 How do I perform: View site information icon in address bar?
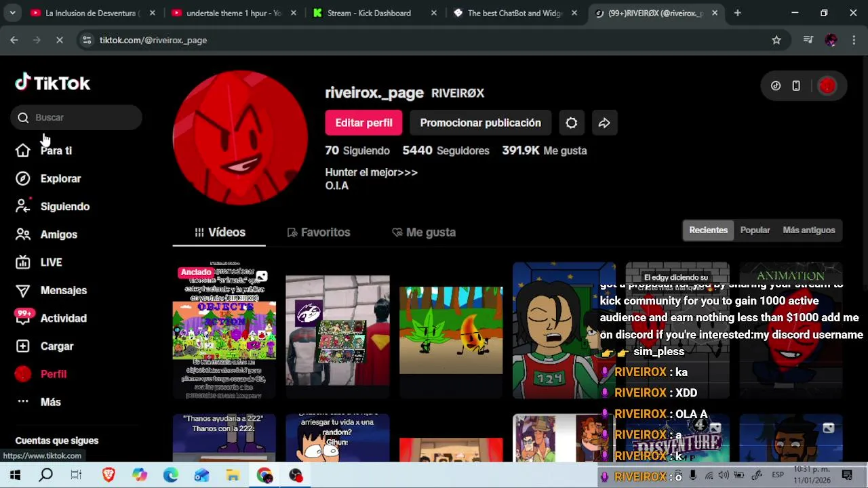(x=87, y=40)
